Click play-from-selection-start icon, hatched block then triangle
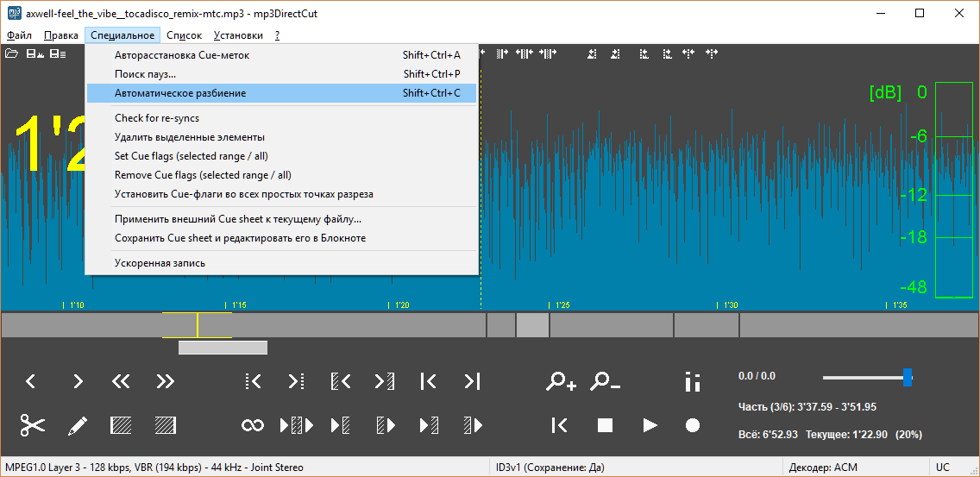Screen dimensions: 980x477 (386, 426)
